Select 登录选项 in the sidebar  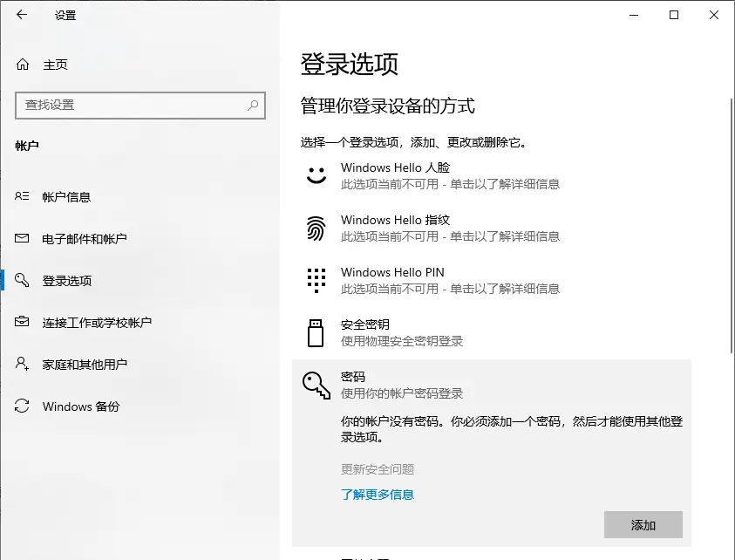[140, 281]
